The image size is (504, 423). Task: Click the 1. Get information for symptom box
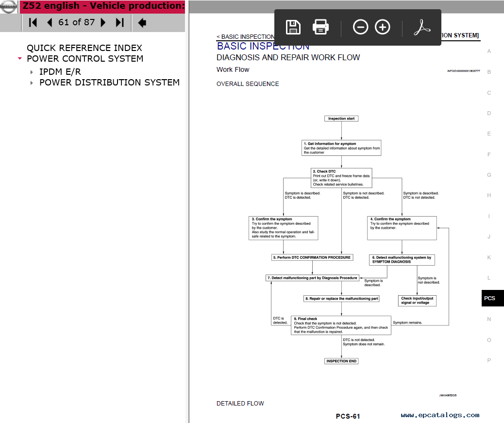click(x=341, y=148)
